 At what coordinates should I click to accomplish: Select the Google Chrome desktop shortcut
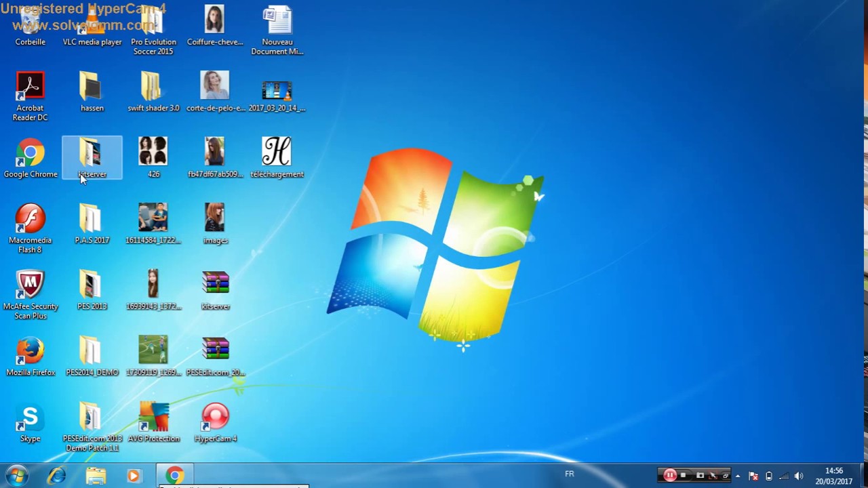(x=31, y=158)
